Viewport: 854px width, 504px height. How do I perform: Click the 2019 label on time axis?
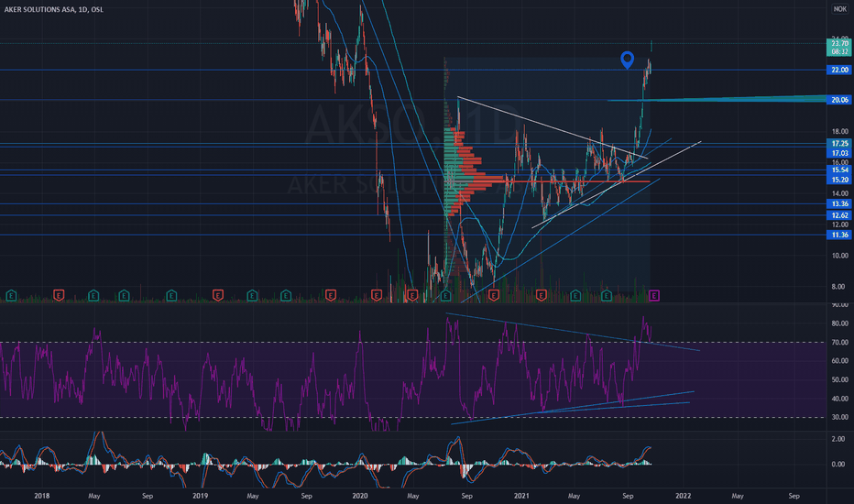201,496
